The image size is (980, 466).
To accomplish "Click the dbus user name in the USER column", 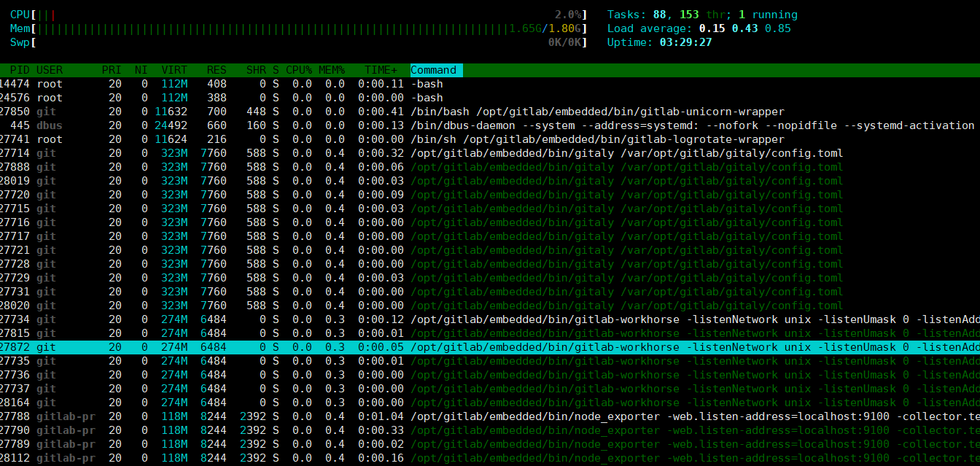I will pos(50,125).
